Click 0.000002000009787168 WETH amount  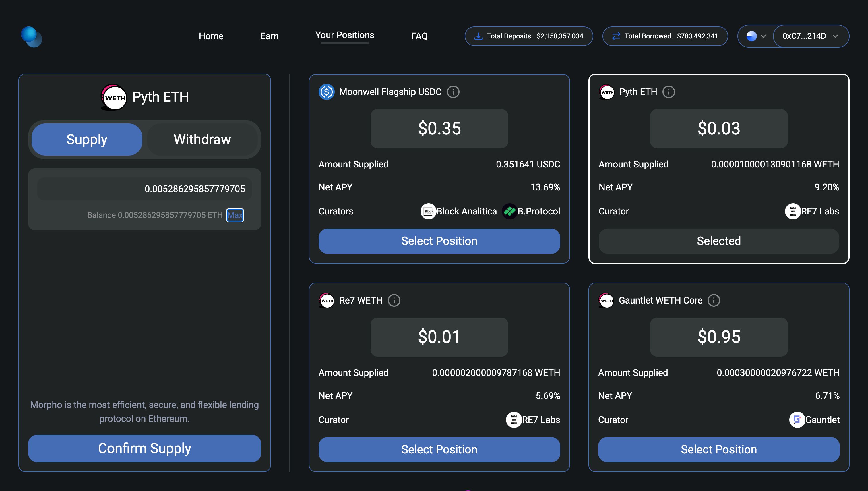(x=496, y=373)
